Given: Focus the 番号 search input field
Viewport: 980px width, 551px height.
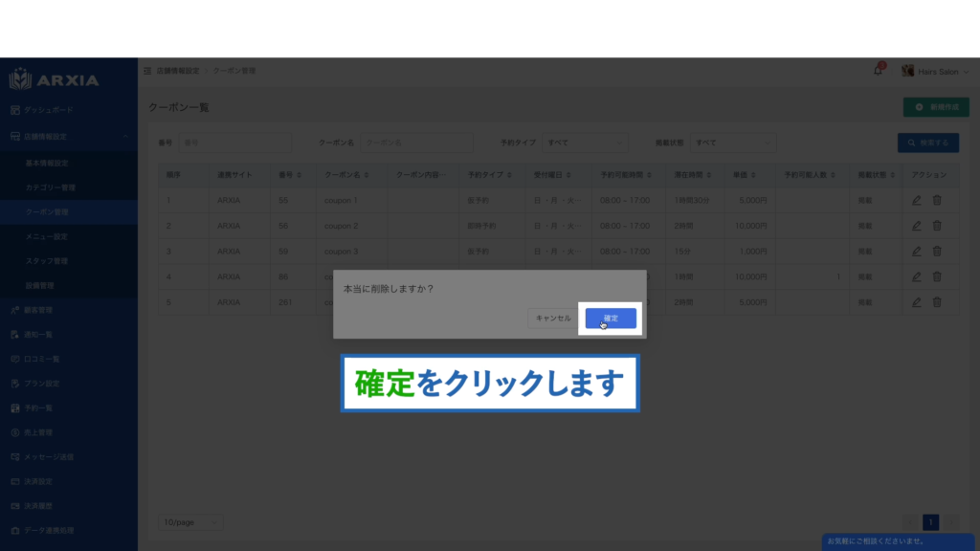Looking at the screenshot, I should click(x=235, y=143).
